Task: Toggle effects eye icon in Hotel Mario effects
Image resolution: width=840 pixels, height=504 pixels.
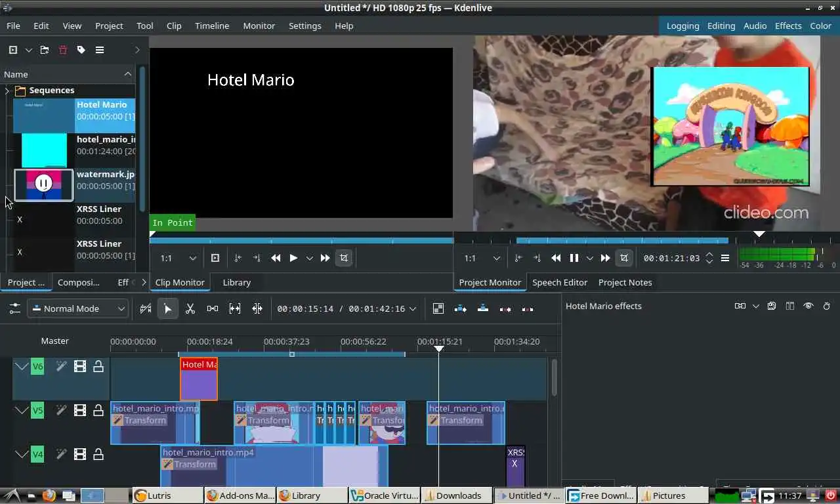Action: (x=808, y=306)
